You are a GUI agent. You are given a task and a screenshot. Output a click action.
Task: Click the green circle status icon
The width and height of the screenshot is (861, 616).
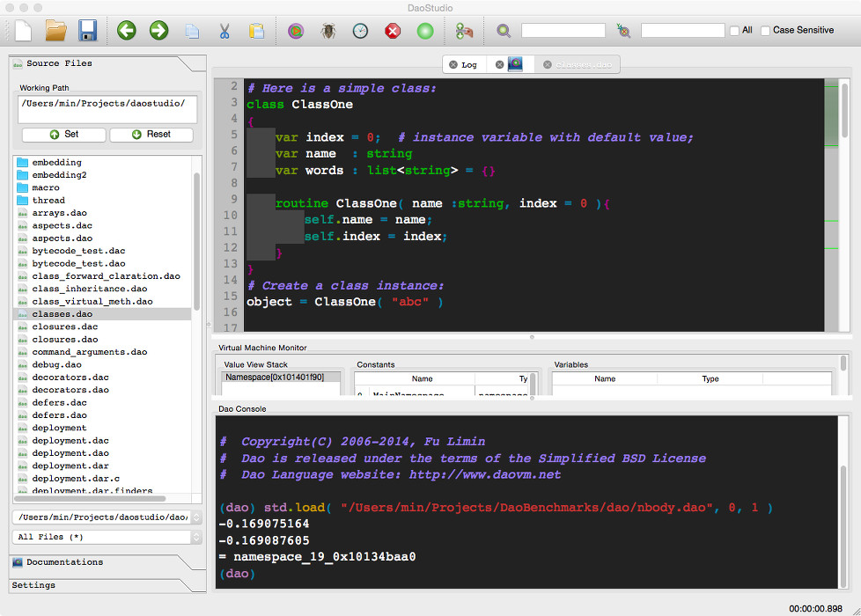(x=425, y=31)
